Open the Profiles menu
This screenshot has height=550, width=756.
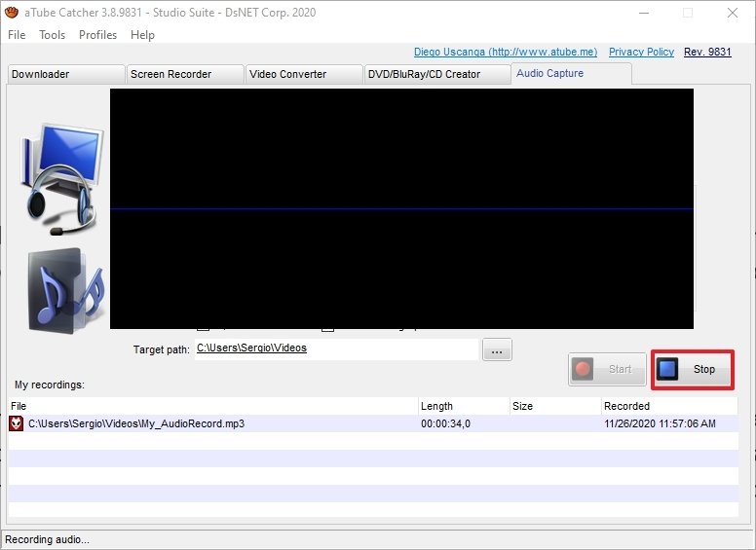(97, 35)
